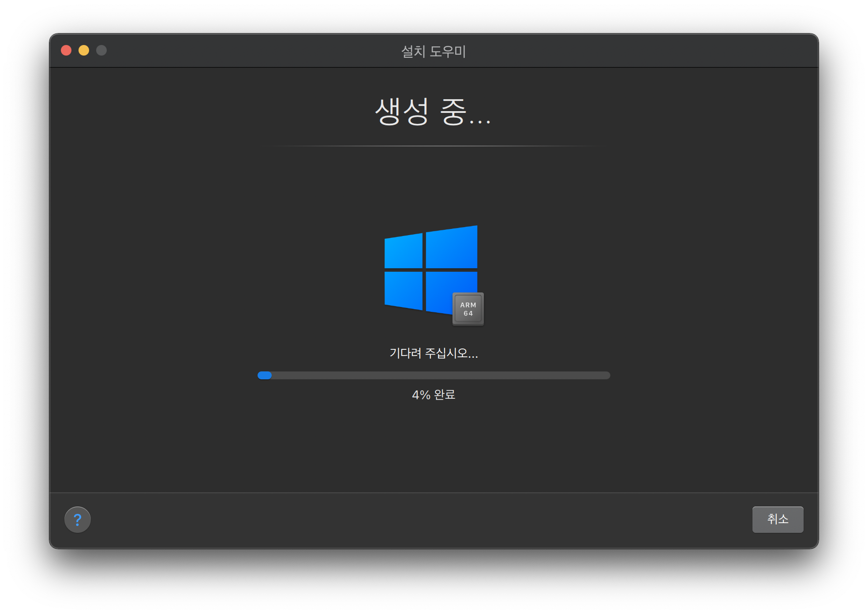Click the unfilled gray progress track
868x614 pixels.
tap(441, 375)
